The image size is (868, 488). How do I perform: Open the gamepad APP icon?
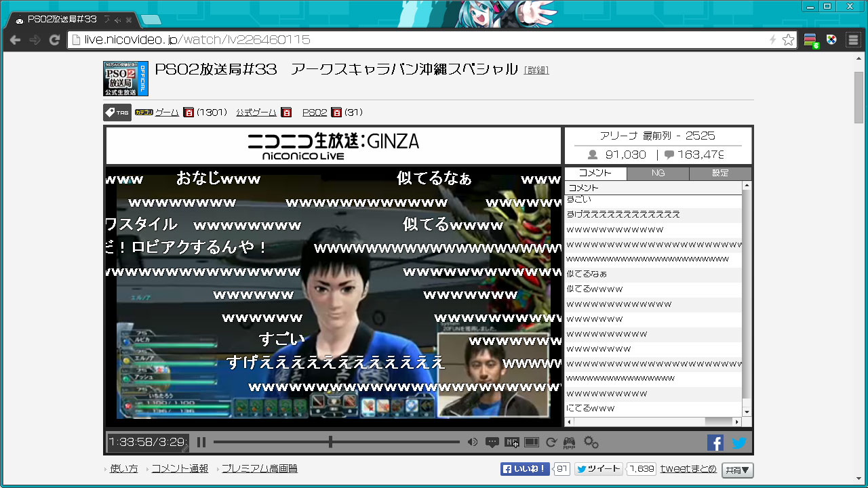pos(570,443)
